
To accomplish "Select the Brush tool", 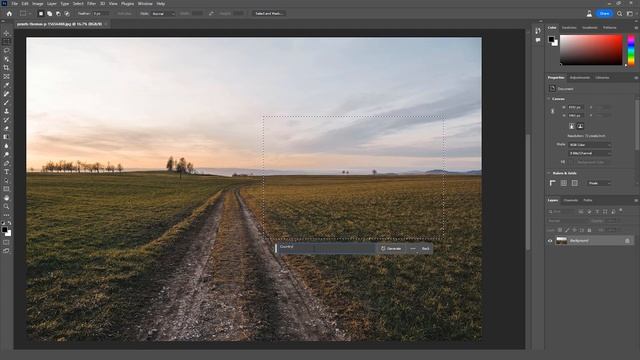I will [x=6, y=102].
